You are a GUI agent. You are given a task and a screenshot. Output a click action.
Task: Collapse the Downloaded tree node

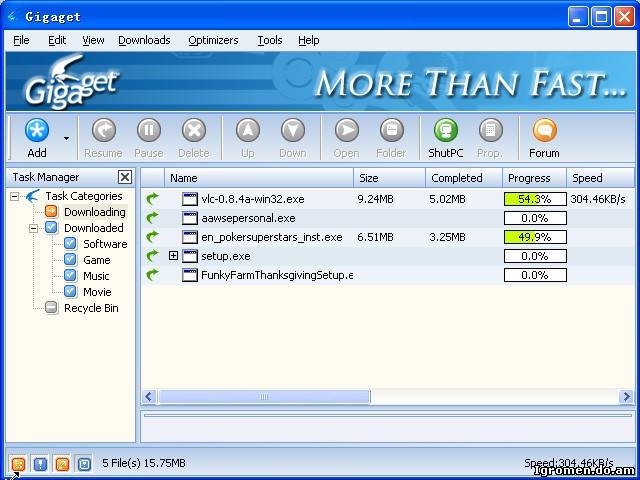[x=33, y=228]
